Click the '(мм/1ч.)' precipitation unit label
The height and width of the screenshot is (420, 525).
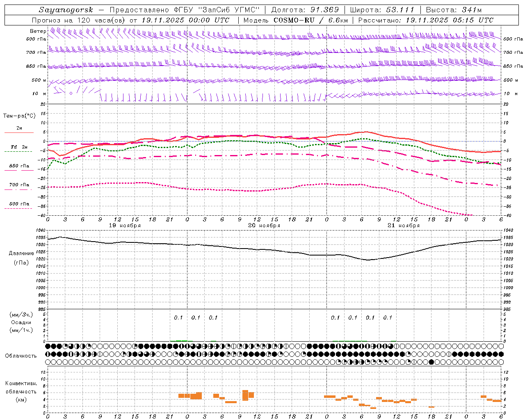[x=21, y=330]
